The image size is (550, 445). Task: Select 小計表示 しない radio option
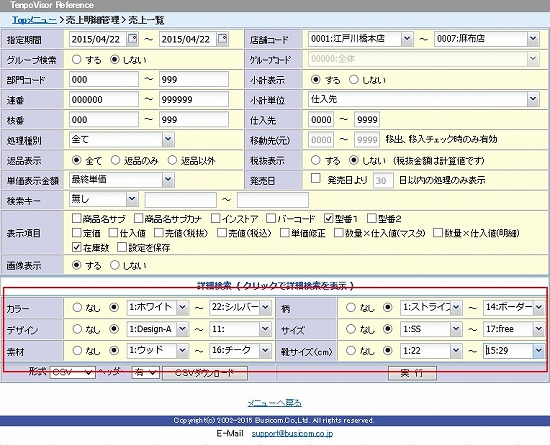tap(354, 80)
